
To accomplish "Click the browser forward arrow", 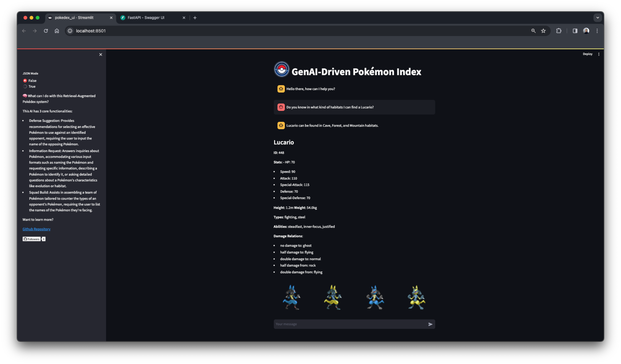I will point(35,31).
